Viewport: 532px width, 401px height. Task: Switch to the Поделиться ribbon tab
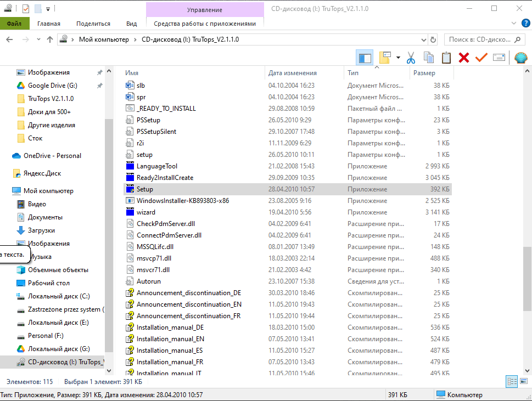[93, 24]
